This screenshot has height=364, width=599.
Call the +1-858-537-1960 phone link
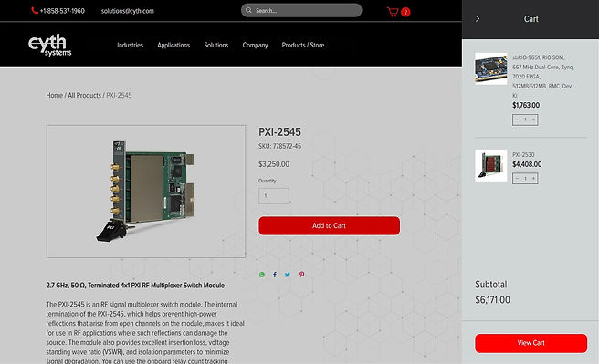(x=62, y=11)
